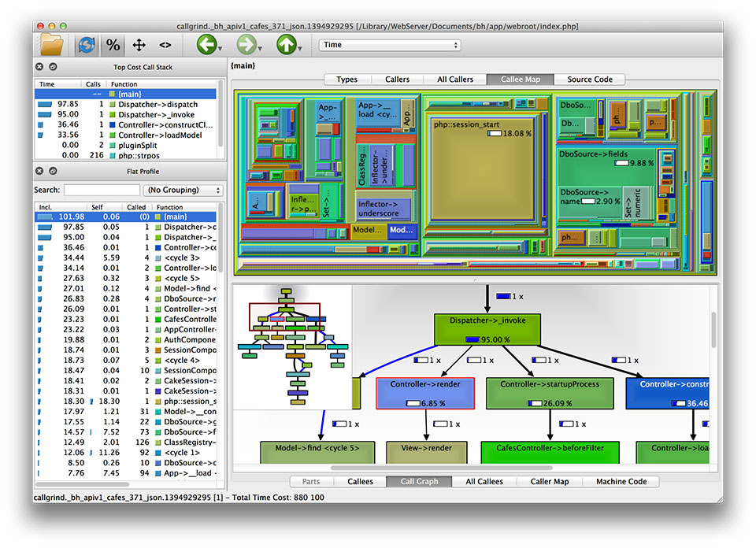Click the call graph overview thumbnail

coord(293,347)
